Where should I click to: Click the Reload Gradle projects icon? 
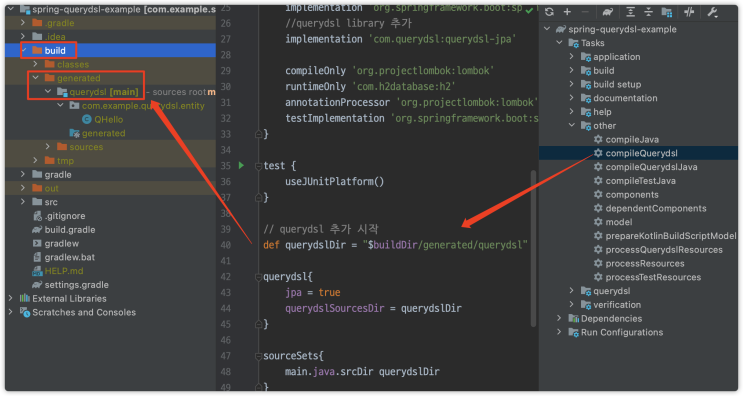pos(549,12)
